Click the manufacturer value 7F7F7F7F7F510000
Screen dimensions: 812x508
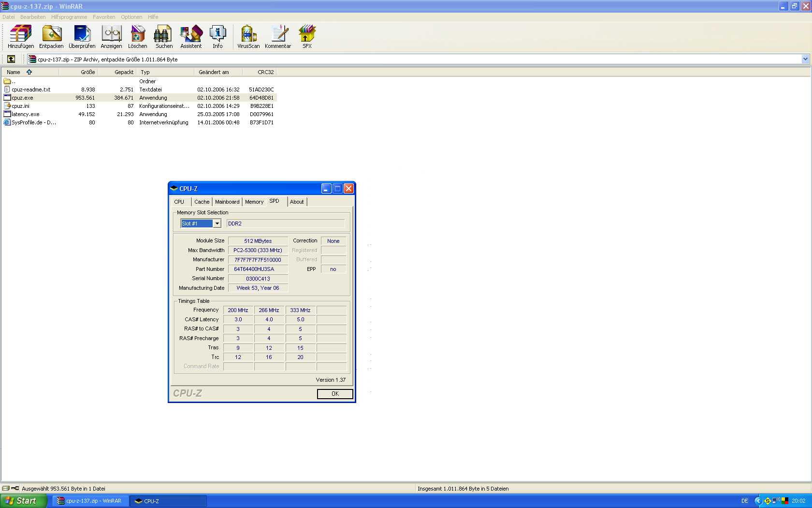coord(258,260)
